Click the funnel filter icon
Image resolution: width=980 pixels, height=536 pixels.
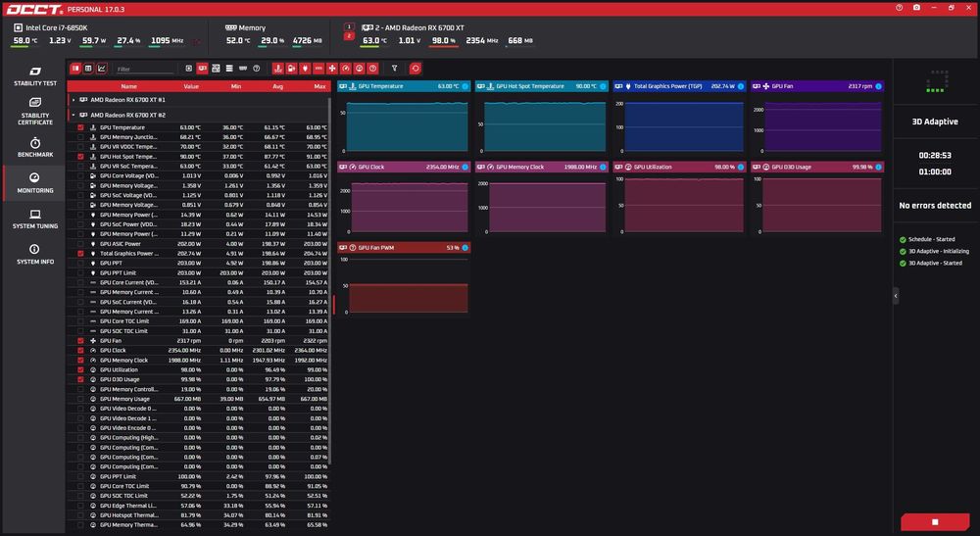tap(394, 68)
